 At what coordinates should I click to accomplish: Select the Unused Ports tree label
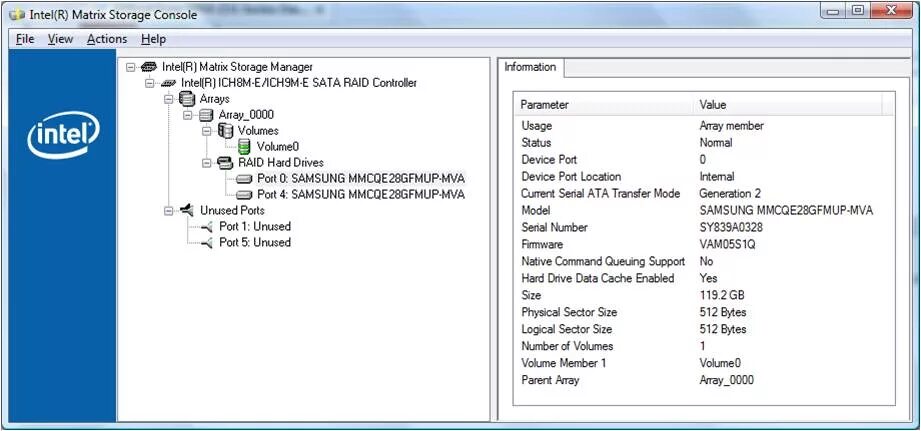pos(232,210)
